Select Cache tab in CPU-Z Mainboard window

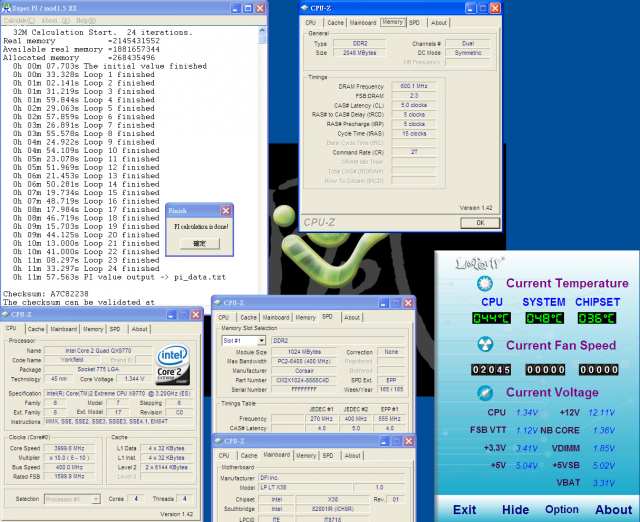coord(249,455)
